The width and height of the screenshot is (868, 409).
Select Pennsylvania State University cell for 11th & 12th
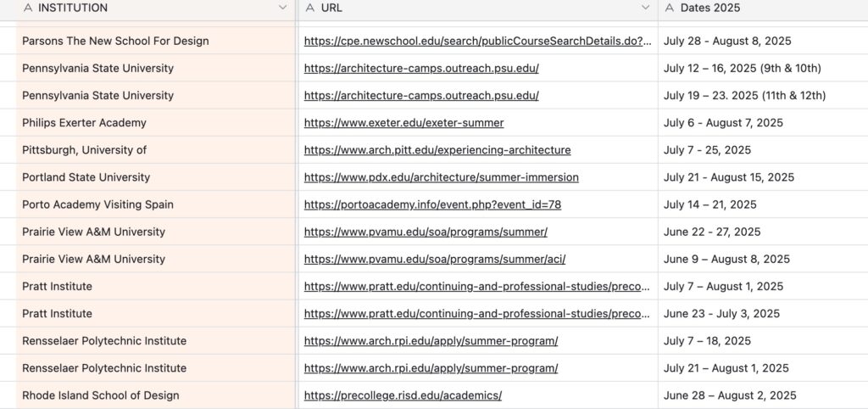156,95
